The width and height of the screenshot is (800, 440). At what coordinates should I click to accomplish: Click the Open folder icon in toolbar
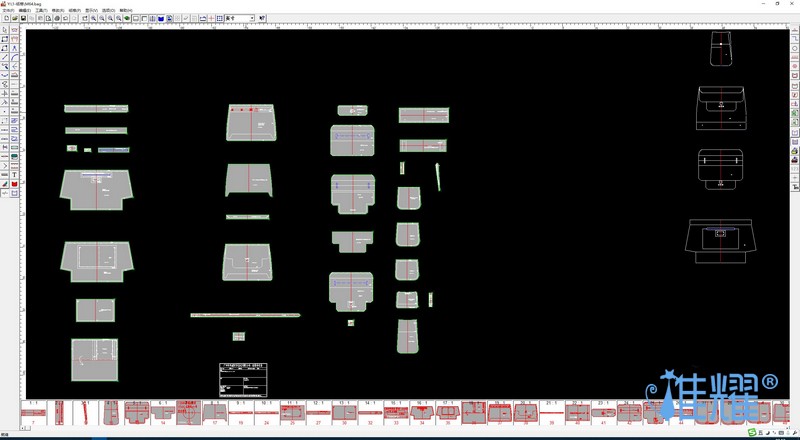pyautogui.click(x=14, y=18)
